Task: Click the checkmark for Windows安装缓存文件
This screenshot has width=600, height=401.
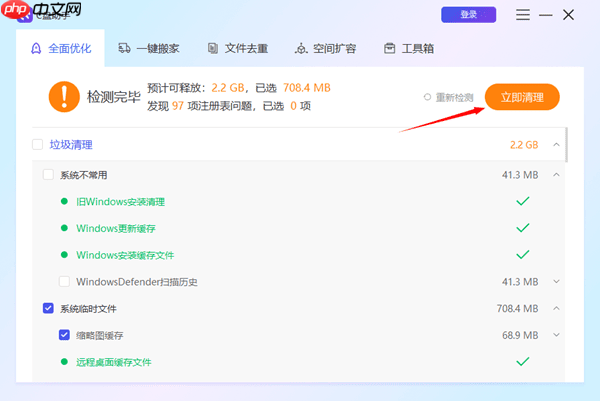Action: coord(523,254)
